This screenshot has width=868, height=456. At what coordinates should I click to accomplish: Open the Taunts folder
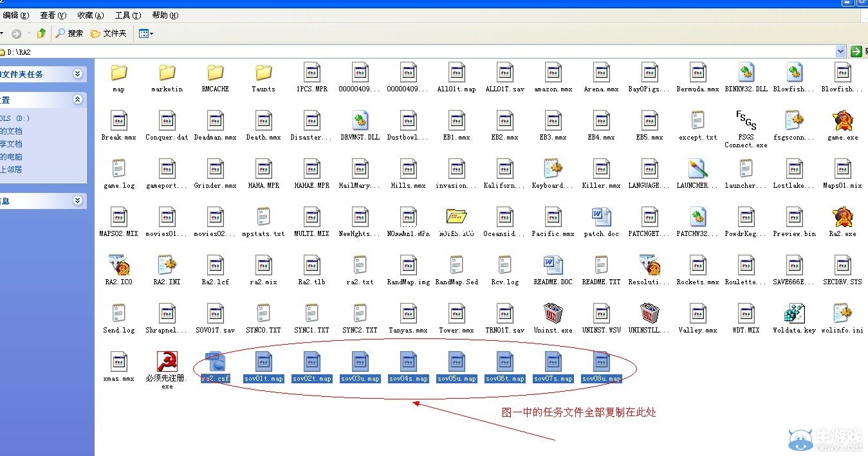[x=264, y=73]
